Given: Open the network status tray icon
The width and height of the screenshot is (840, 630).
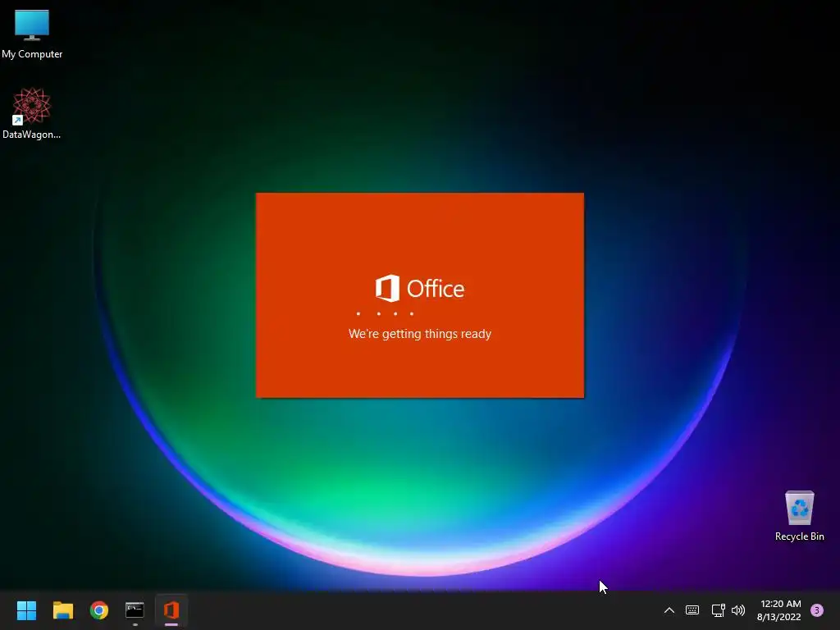Looking at the screenshot, I should tap(718, 610).
